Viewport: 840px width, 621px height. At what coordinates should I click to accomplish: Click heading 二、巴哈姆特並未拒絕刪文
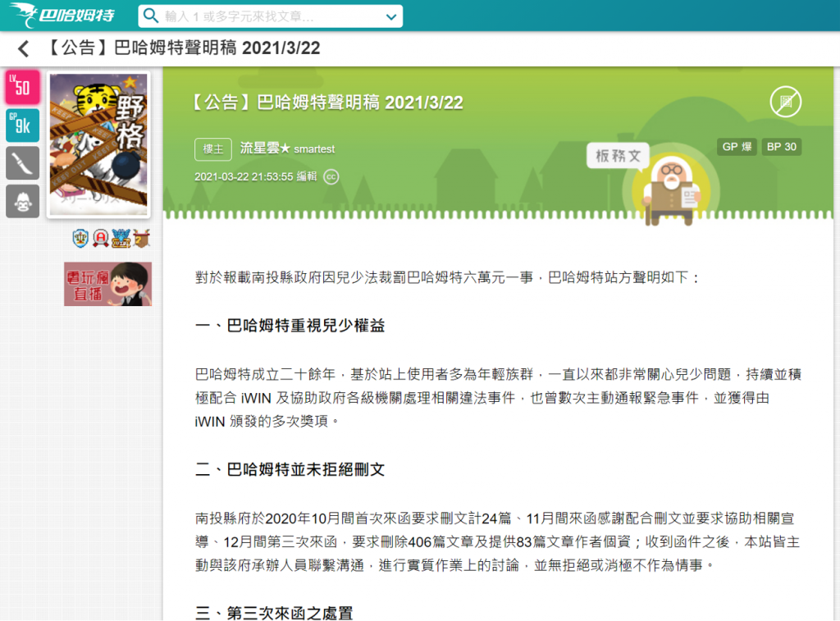(x=290, y=469)
